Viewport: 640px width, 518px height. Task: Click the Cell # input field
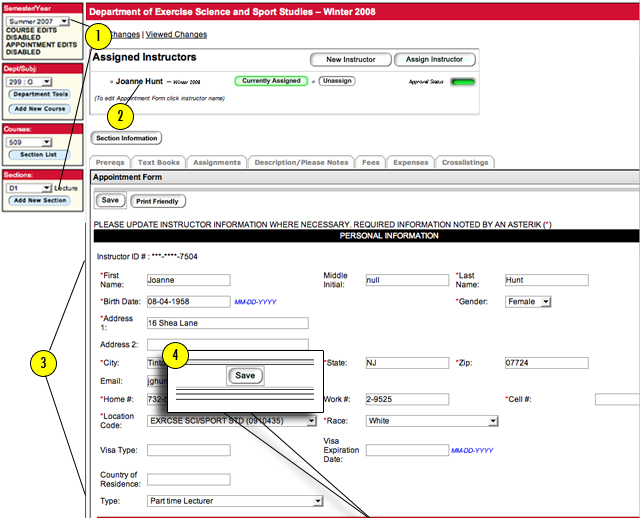coord(617,399)
